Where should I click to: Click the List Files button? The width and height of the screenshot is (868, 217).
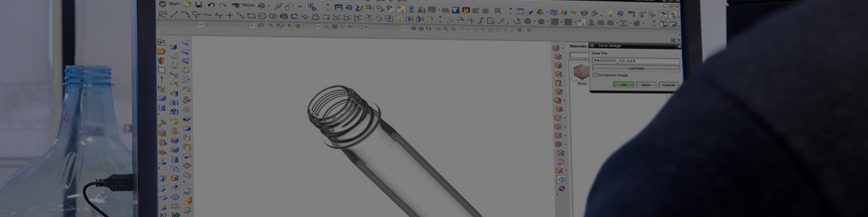pyautogui.click(x=636, y=68)
